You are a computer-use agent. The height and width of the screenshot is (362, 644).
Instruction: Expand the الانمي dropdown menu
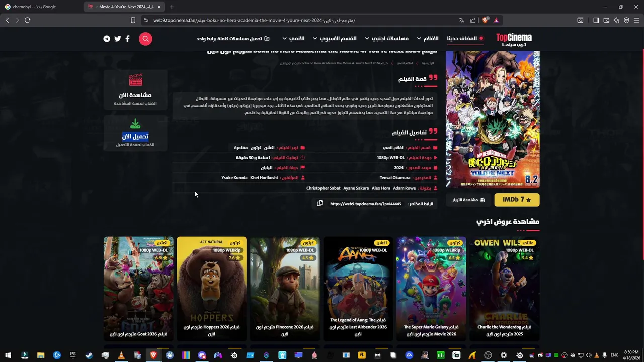click(293, 39)
